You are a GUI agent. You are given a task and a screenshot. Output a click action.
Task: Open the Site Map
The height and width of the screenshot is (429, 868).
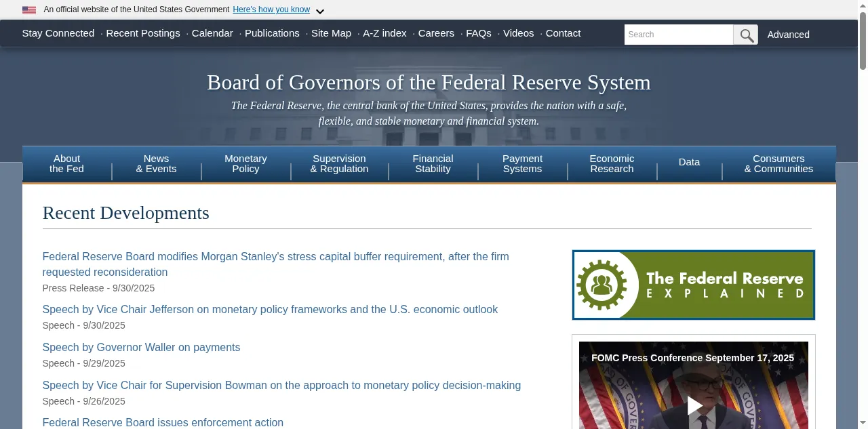pos(331,33)
